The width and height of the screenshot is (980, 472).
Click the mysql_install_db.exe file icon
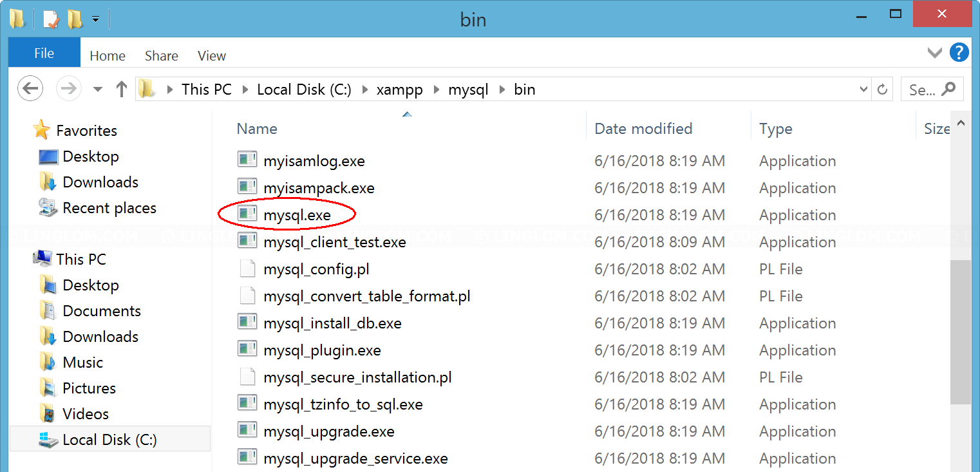247,322
